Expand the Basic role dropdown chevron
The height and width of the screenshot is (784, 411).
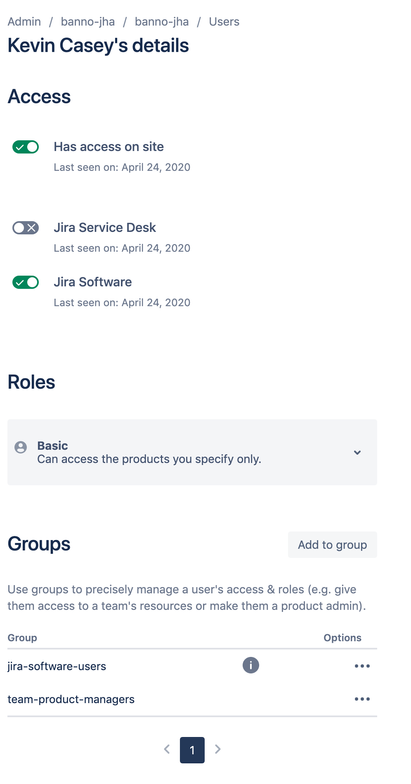point(357,452)
